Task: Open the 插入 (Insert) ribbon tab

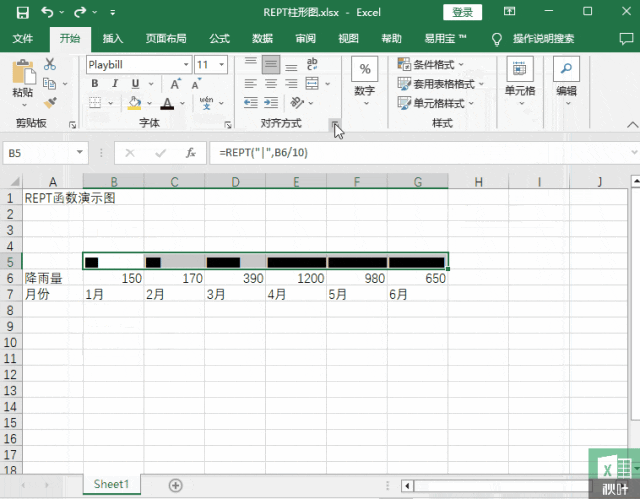Action: [113, 38]
